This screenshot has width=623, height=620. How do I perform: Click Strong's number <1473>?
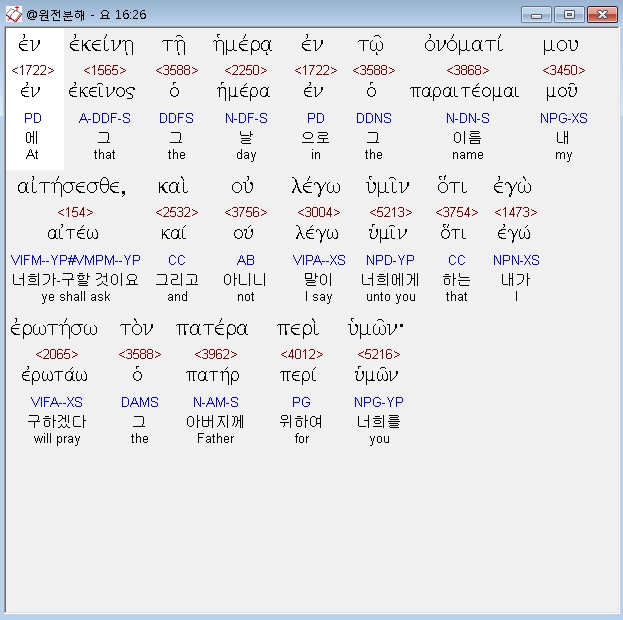(516, 212)
